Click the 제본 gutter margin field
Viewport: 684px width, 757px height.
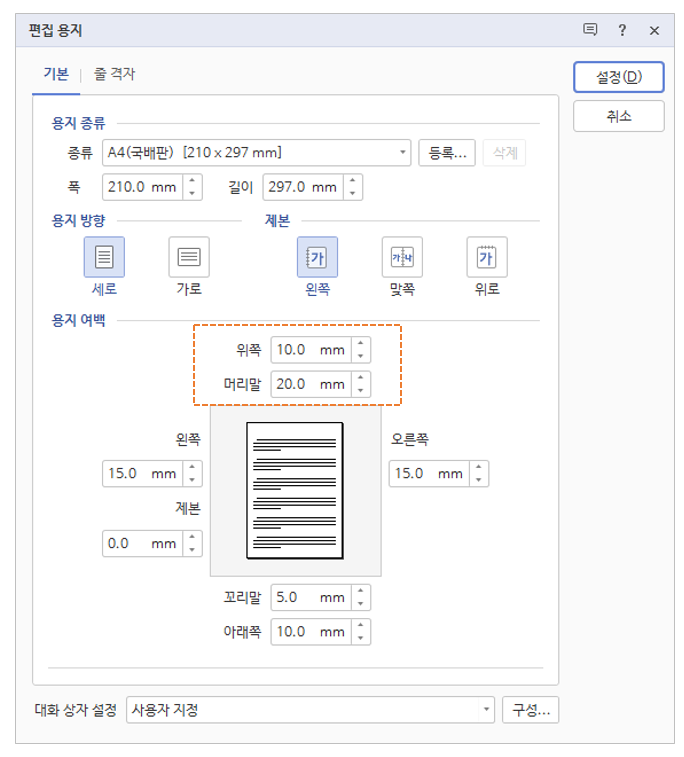tap(142, 544)
